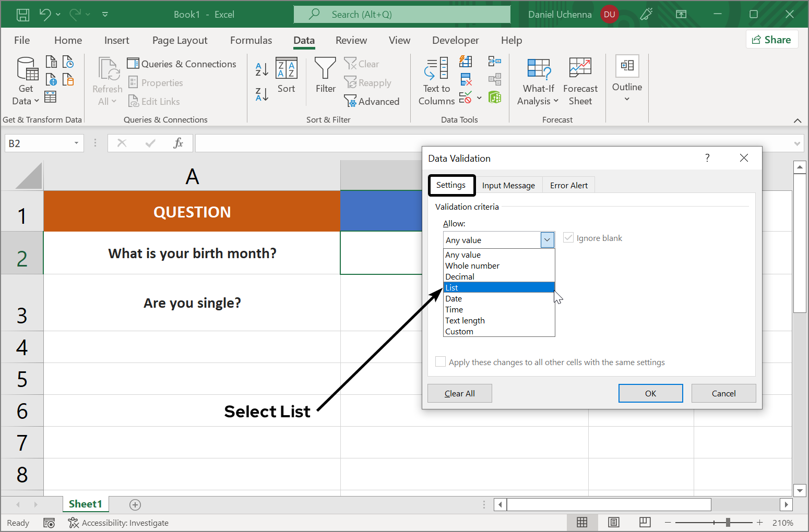Click the Relationships icon
Image resolution: width=809 pixels, height=532 pixels.
495,79
